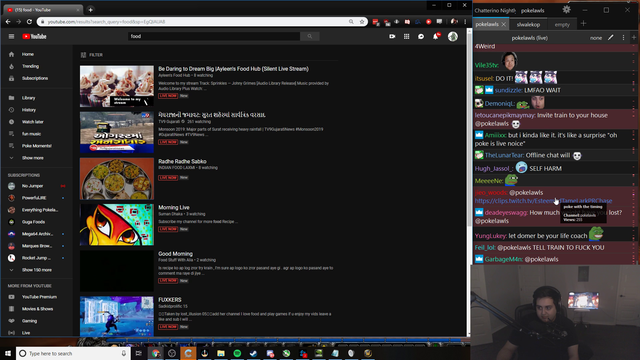Viewport: 640px width, 360px height.
Task: Expand Show 150 more subscriptions
Action: pyautogui.click(x=37, y=270)
